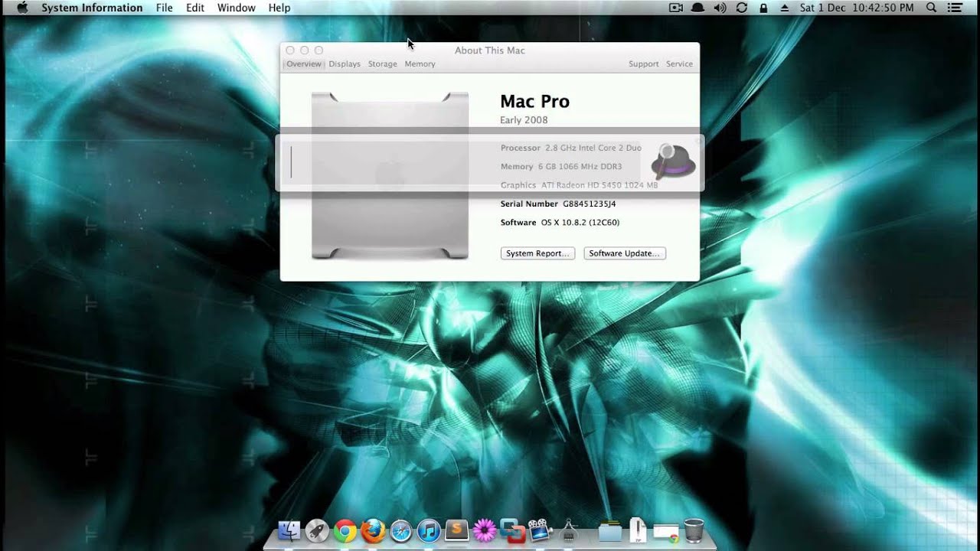Open the File menu
This screenshot has height=551, width=980.
tap(164, 8)
